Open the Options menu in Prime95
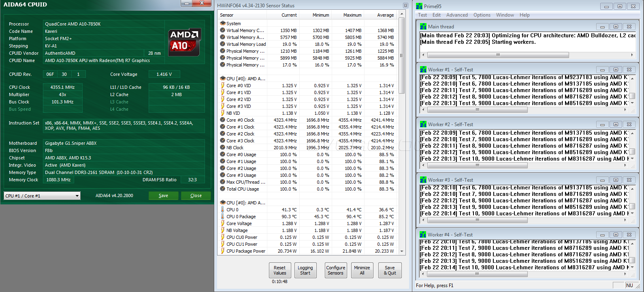The width and height of the screenshot is (644, 292). click(482, 15)
